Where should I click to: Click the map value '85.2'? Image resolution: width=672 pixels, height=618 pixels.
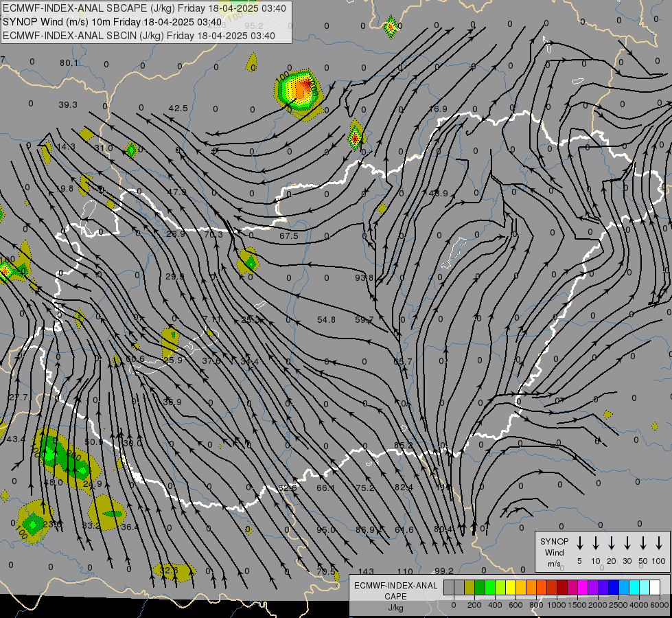point(404,446)
